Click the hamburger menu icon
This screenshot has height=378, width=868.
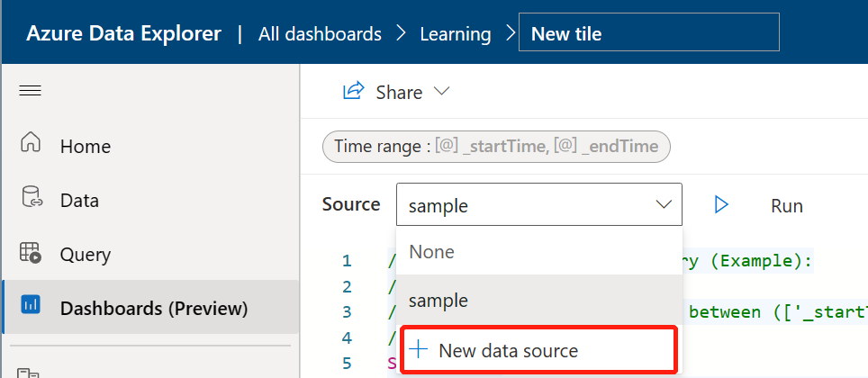[x=30, y=91]
